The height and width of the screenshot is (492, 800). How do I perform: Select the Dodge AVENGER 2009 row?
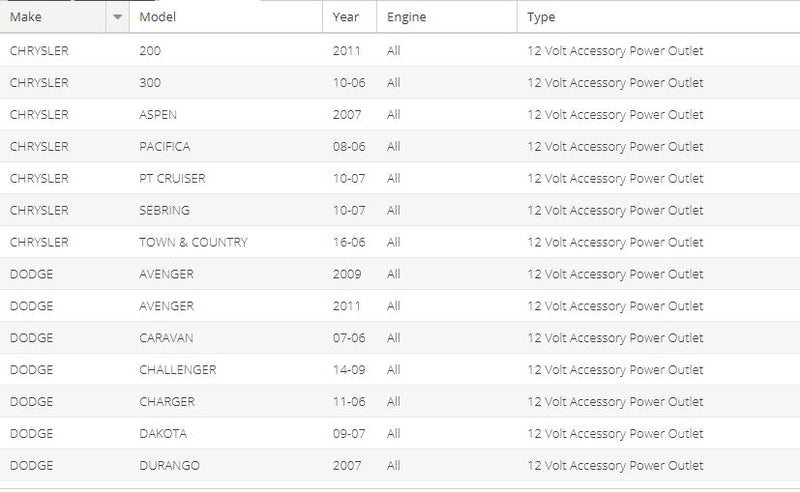pyautogui.click(x=400, y=274)
